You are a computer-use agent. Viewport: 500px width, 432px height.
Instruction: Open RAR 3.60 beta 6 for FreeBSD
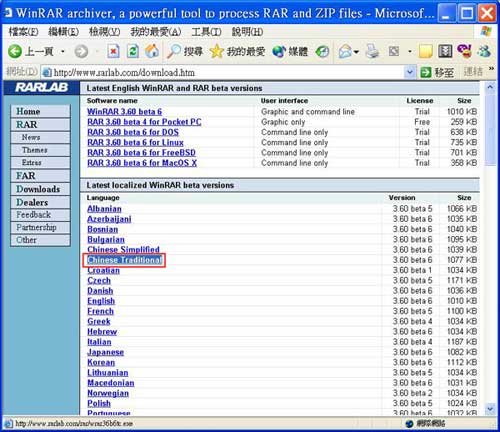coord(141,153)
